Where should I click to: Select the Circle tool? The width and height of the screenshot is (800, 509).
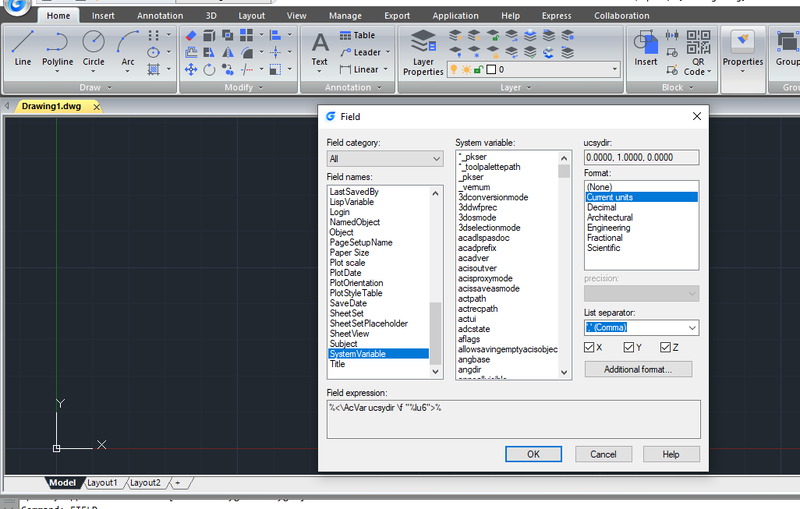93,48
